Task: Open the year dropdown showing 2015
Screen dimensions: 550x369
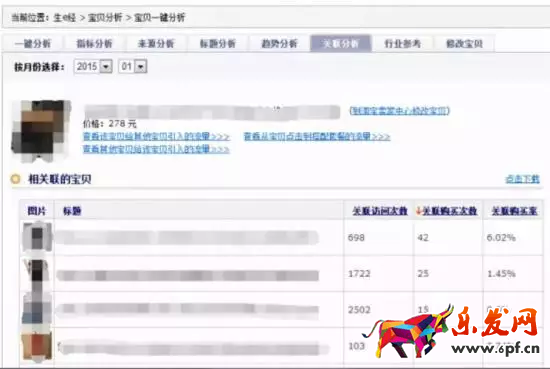Action: 93,66
